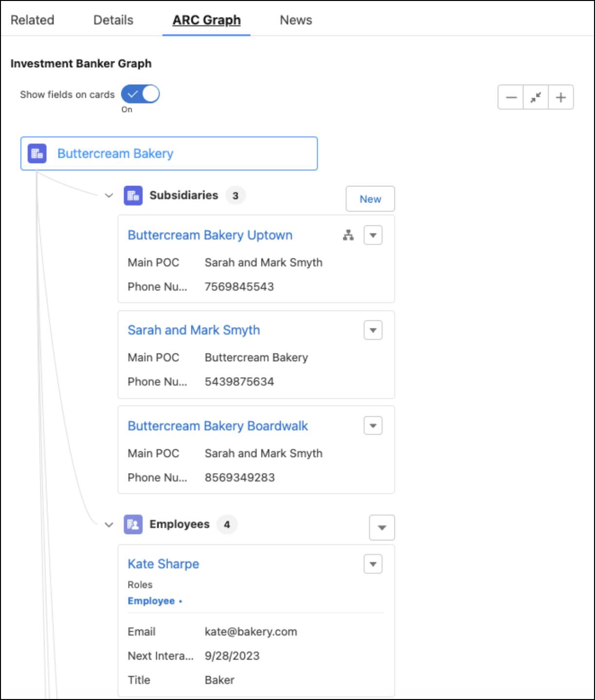The image size is (595, 700).
Task: Open dropdown on Kate Sharpe card
Action: coord(373,564)
